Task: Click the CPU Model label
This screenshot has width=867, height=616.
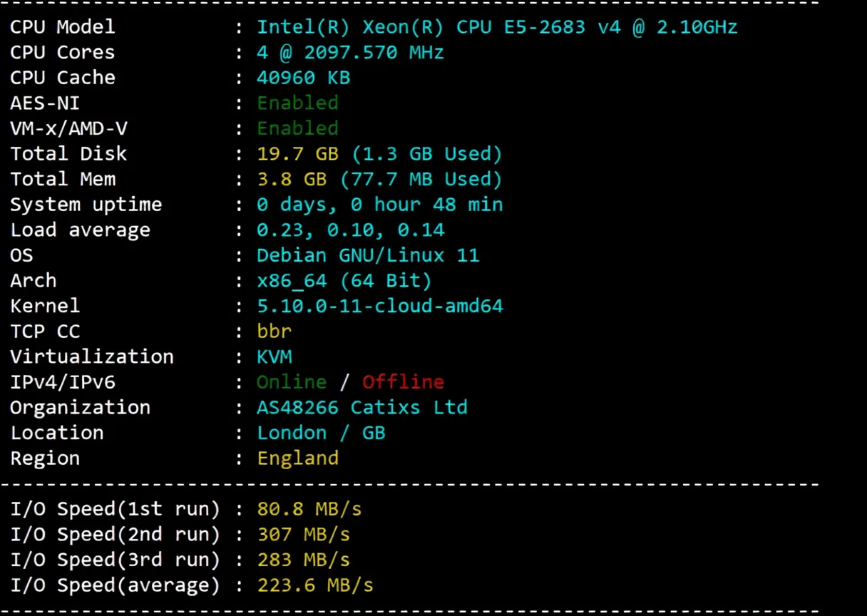Action: tap(62, 26)
